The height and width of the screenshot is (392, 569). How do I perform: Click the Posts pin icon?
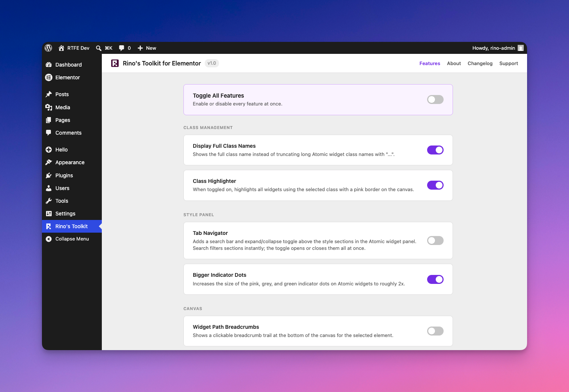click(x=49, y=94)
